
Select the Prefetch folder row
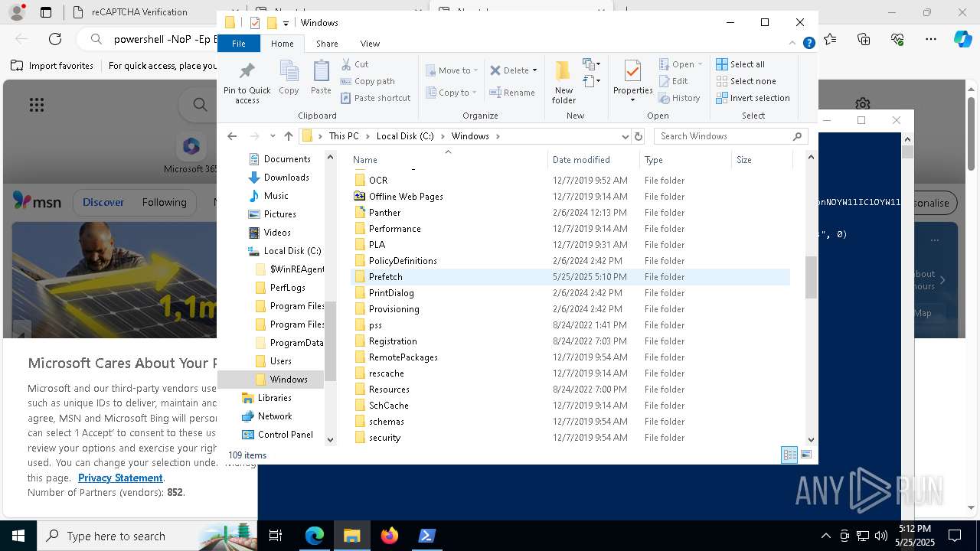tap(570, 277)
